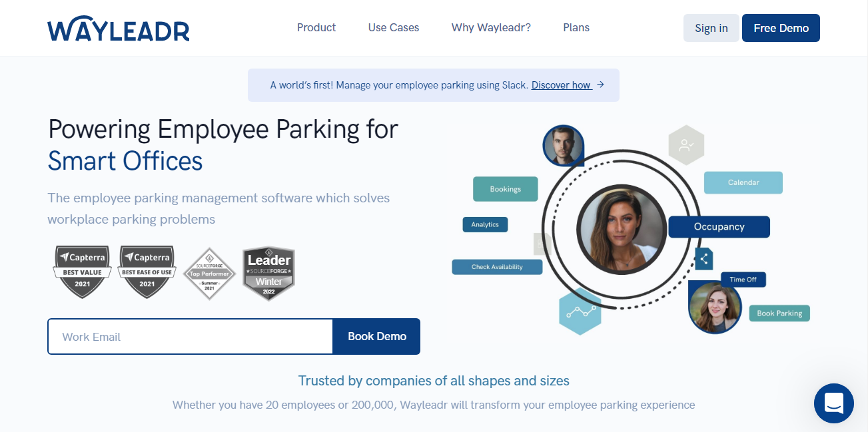Click the smiling woman avatar near Book Parking
This screenshot has width=868, height=432.
pyautogui.click(x=715, y=307)
